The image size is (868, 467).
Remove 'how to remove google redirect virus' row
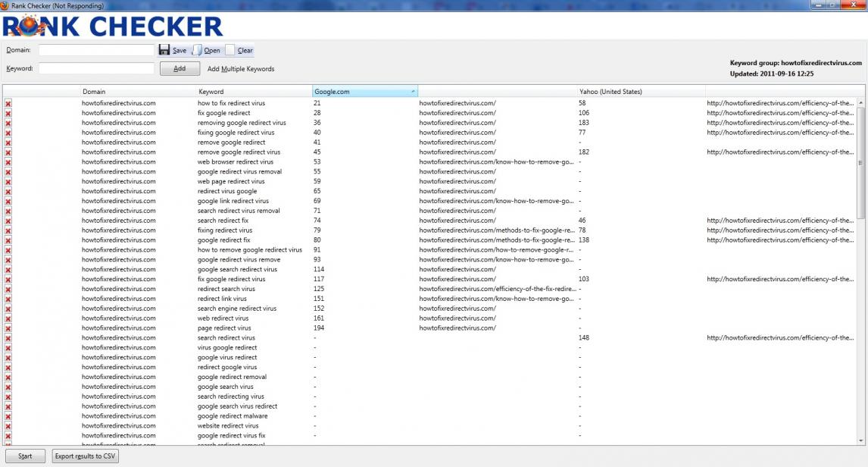point(8,250)
